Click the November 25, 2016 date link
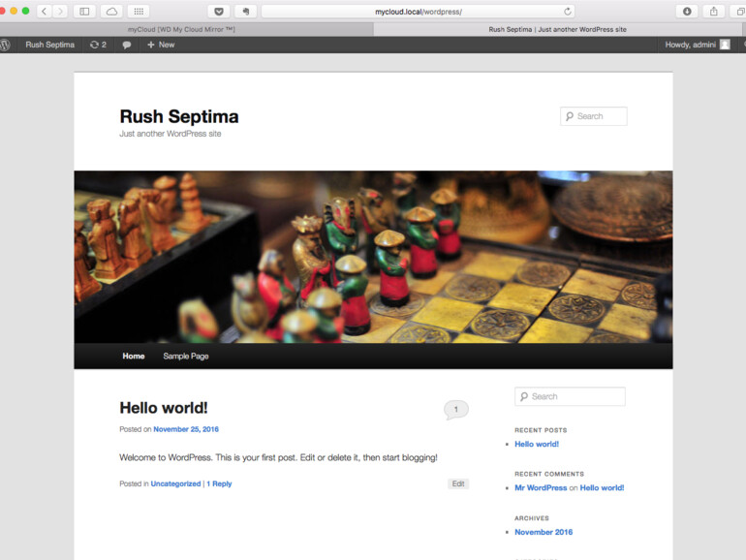746x560 pixels. pyautogui.click(x=186, y=429)
